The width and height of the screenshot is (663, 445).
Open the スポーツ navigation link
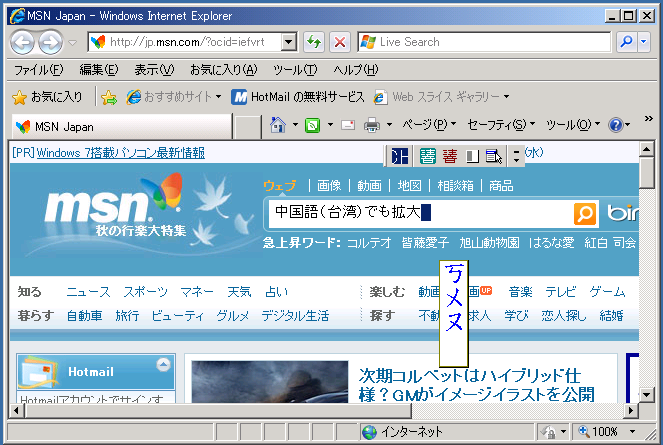[145, 292]
